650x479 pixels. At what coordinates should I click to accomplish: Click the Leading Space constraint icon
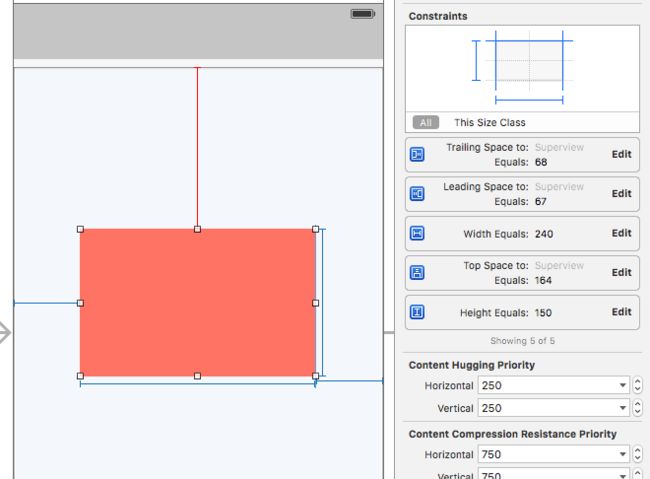pyautogui.click(x=417, y=194)
